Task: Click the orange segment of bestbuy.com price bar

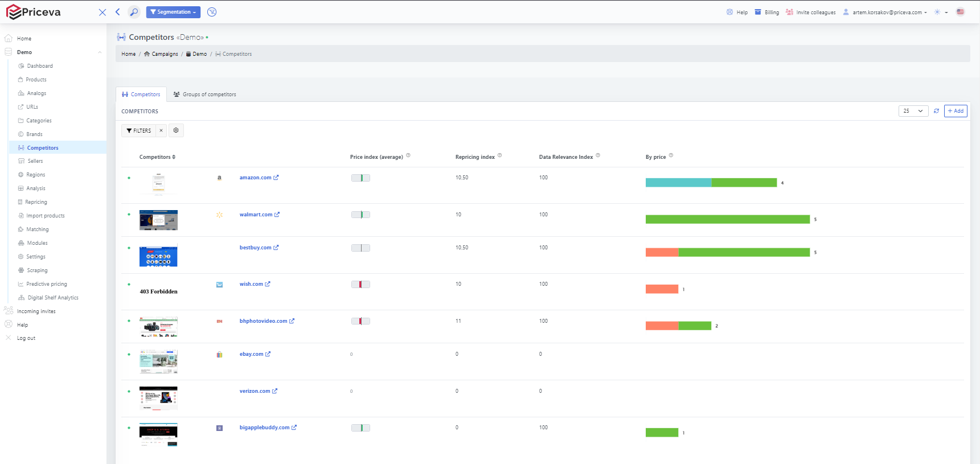Action: tap(662, 252)
